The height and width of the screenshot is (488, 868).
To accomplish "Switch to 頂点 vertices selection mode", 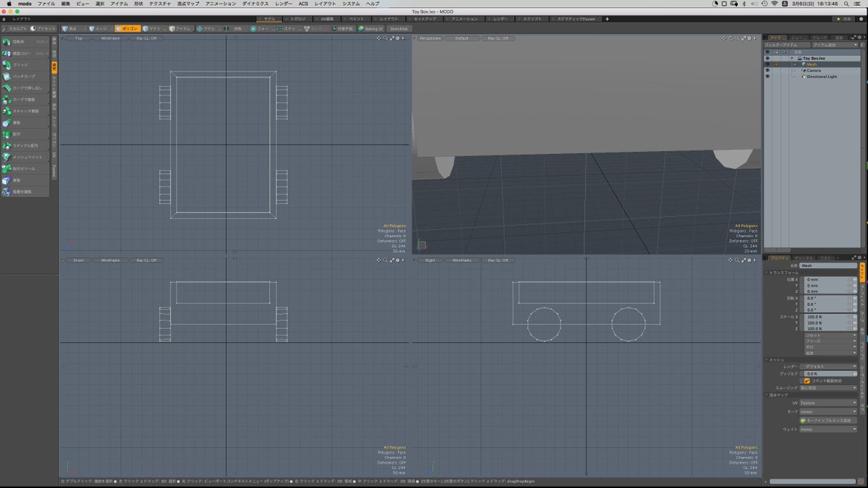I will pos(72,28).
